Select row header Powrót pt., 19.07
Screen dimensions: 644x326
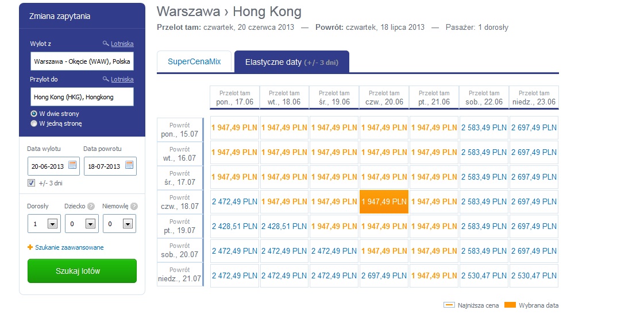(x=180, y=226)
